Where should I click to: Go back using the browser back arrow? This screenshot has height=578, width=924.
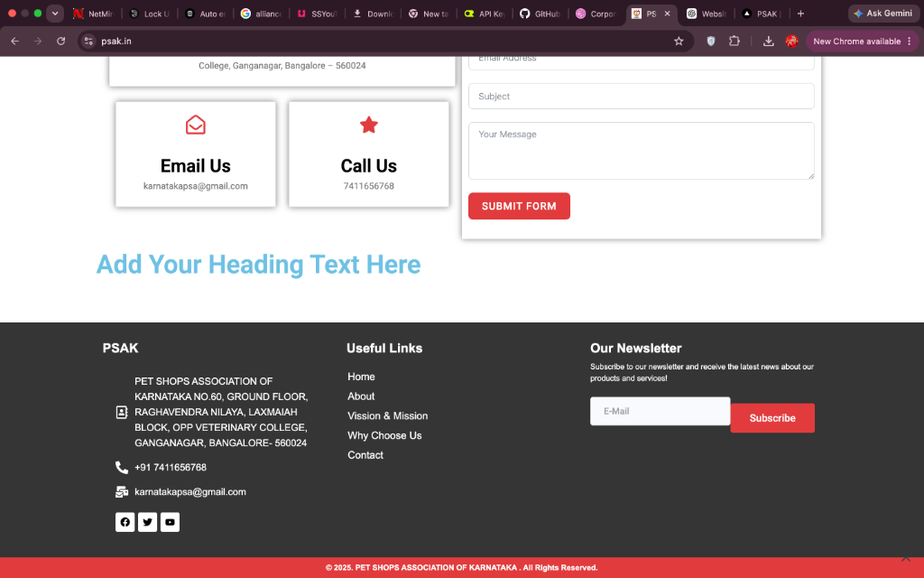(14, 42)
